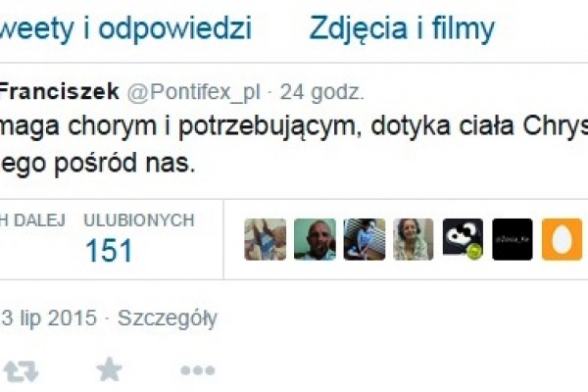Retweet this tweet using the arrows icon
Screen dimensions: 588x392
tap(21, 370)
